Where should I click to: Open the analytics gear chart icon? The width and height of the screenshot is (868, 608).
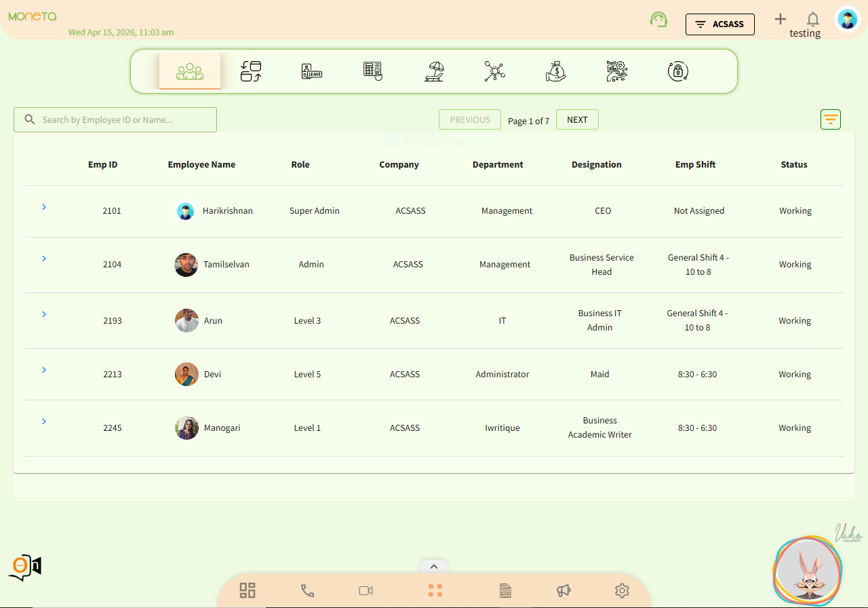[617, 71]
